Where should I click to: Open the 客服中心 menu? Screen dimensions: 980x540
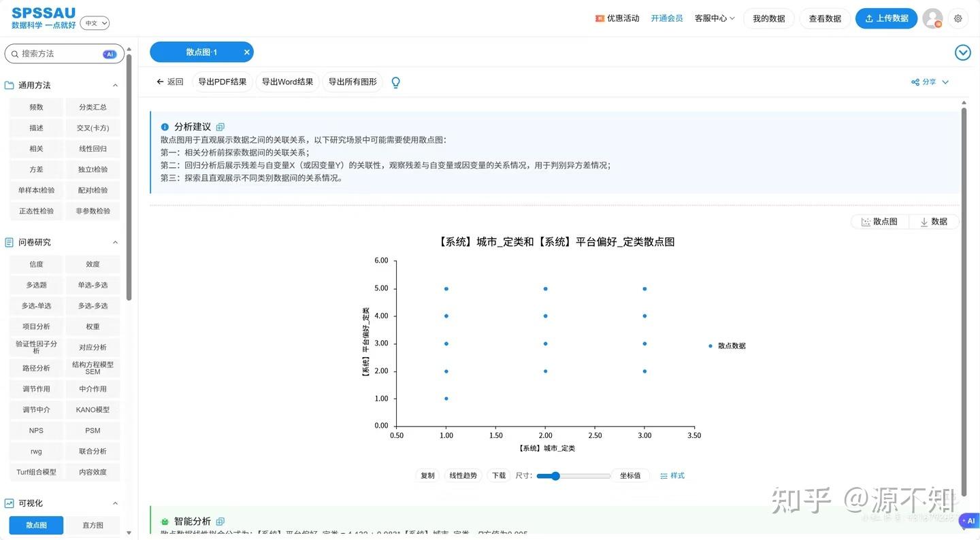click(x=715, y=18)
